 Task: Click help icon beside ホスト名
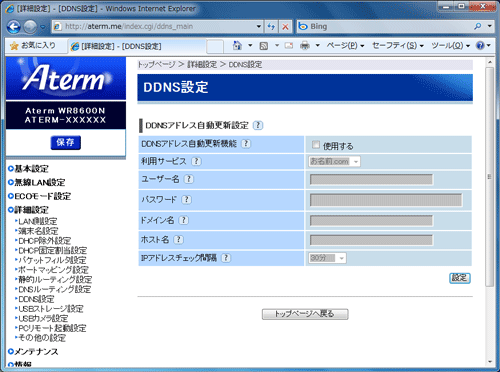click(179, 240)
